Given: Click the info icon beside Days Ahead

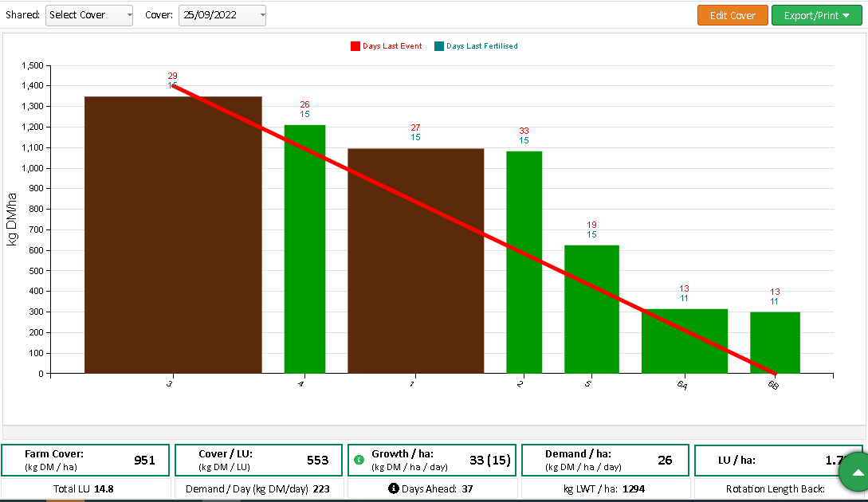Looking at the screenshot, I should coord(394,488).
